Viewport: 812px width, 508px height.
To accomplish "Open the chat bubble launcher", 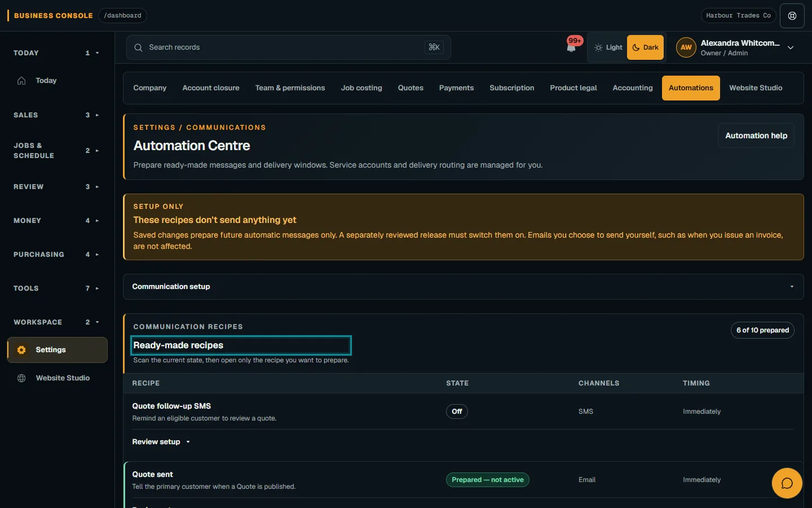I will pos(787,483).
